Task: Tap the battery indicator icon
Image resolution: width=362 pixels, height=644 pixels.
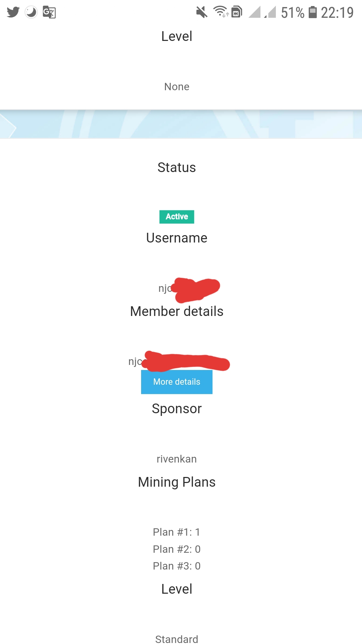Action: pyautogui.click(x=312, y=12)
